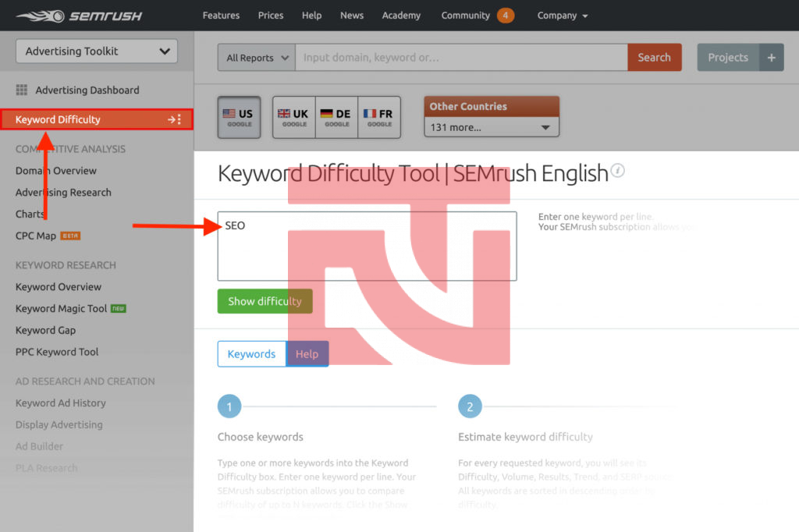Open Keyword Gap in the sidebar
This screenshot has height=532, width=799.
(x=45, y=330)
